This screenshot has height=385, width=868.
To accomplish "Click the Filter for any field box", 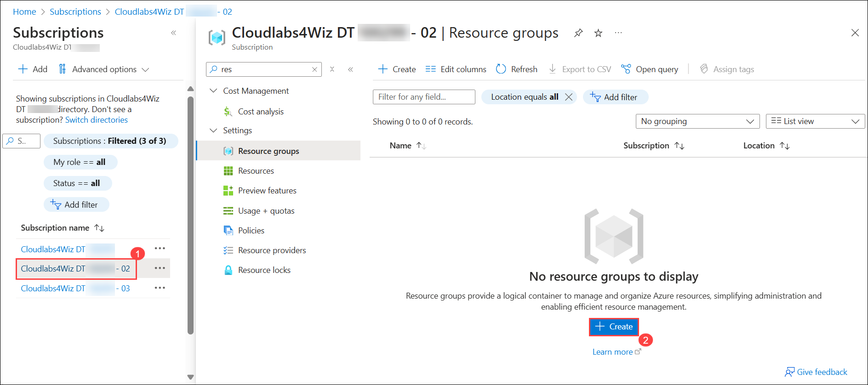I will click(x=424, y=97).
